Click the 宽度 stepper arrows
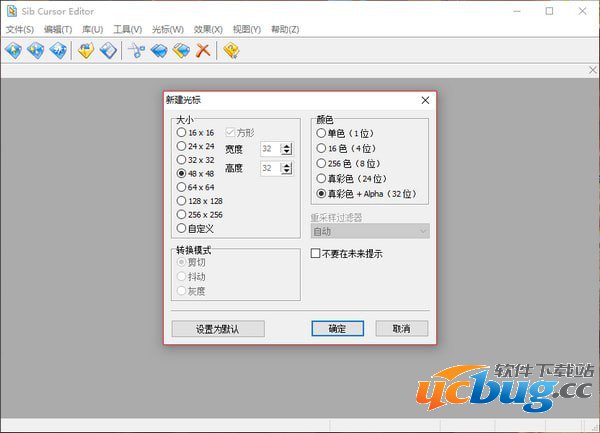The width and height of the screenshot is (600, 433). pyautogui.click(x=287, y=149)
